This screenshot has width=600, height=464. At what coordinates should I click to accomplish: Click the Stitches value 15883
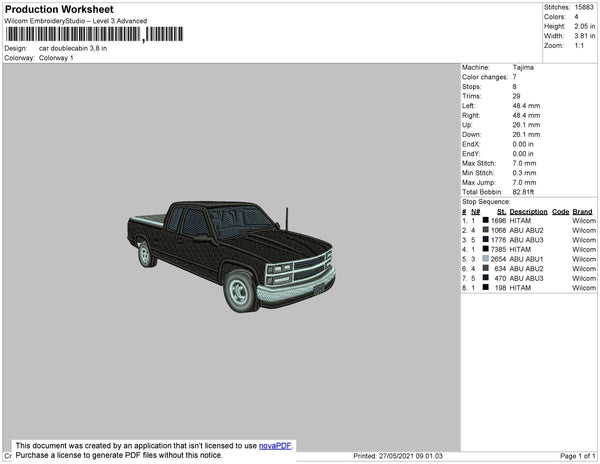[x=584, y=7]
